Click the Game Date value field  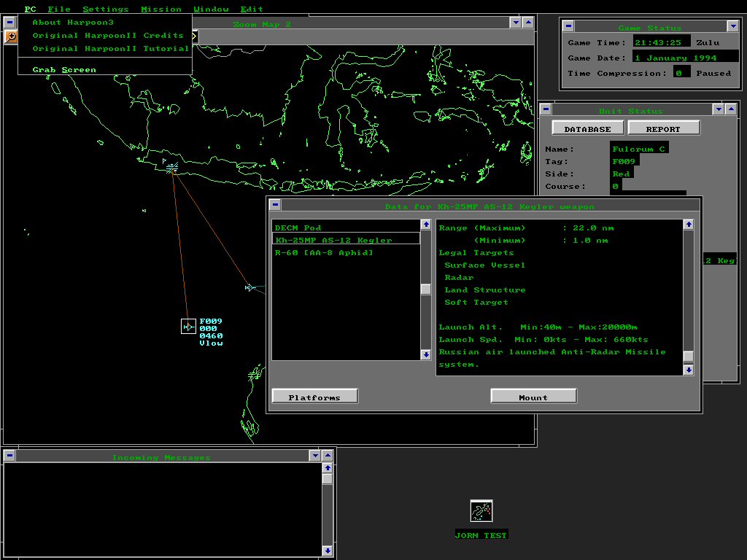pos(685,58)
